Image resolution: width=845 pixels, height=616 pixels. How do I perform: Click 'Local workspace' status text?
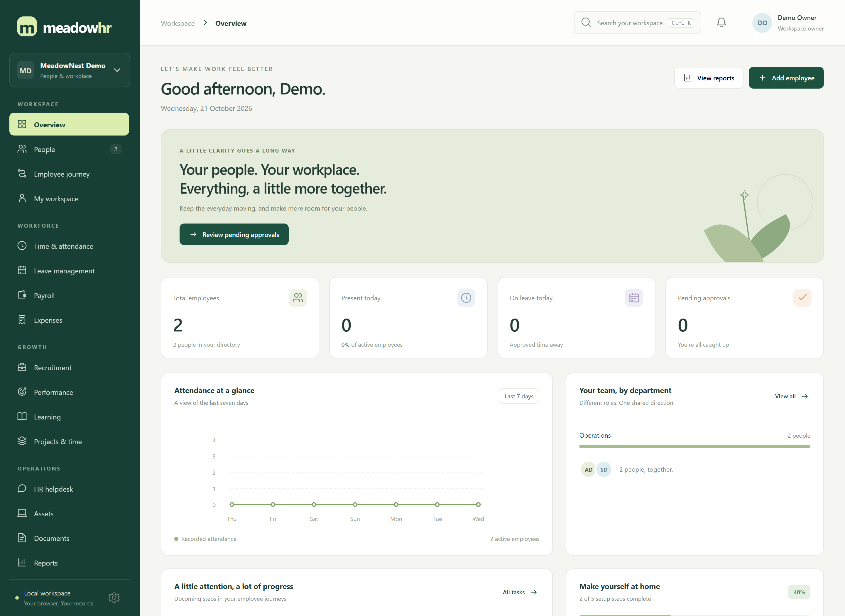[x=47, y=593]
